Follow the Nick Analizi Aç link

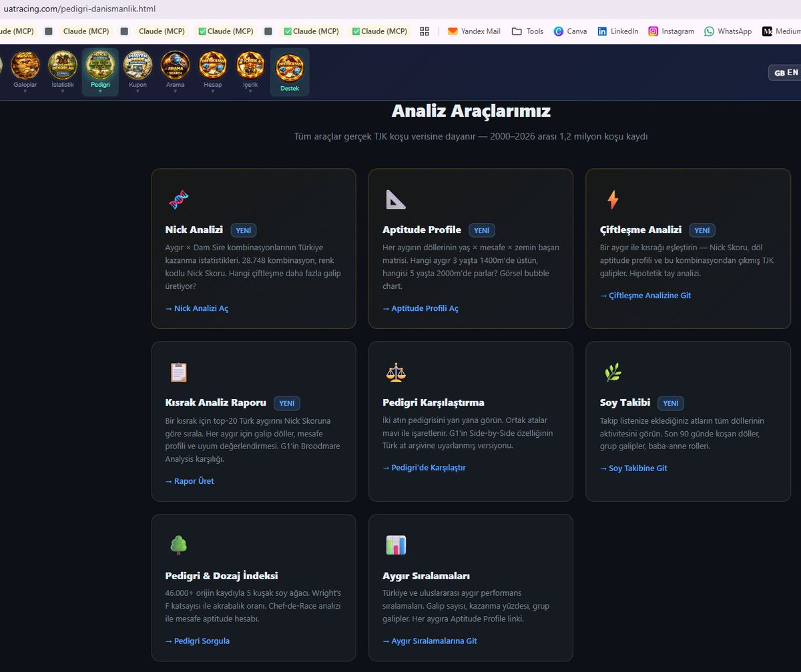point(197,308)
